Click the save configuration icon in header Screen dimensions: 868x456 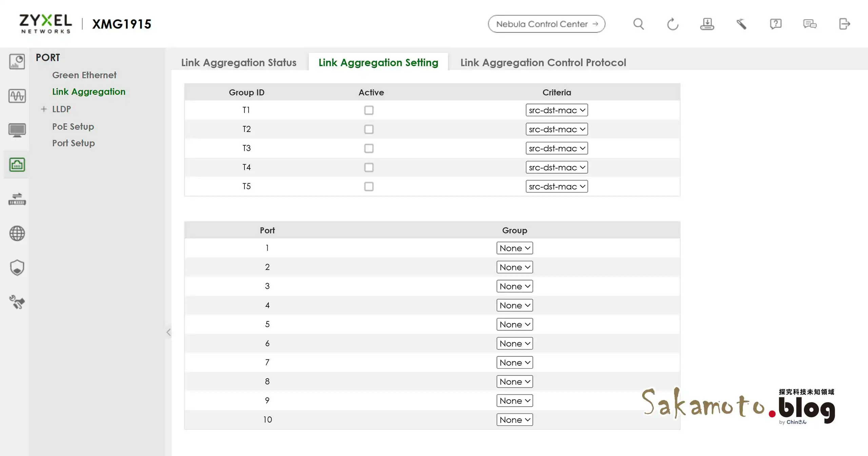tap(707, 24)
